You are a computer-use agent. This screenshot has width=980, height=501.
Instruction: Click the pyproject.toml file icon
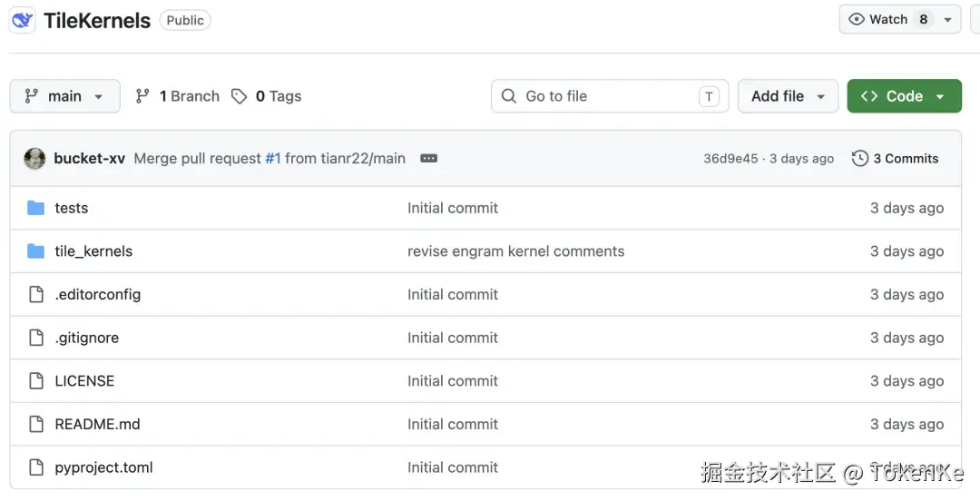pyautogui.click(x=36, y=467)
